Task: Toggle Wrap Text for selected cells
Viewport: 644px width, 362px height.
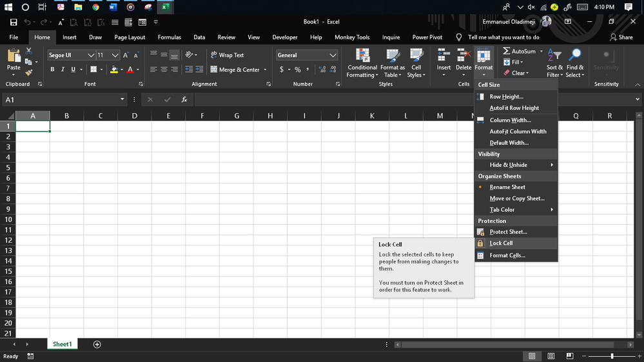Action: click(227, 55)
